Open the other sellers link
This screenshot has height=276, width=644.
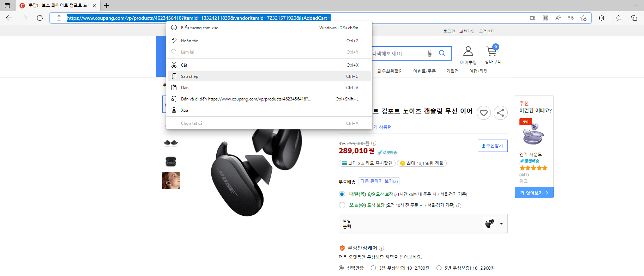[379, 181]
